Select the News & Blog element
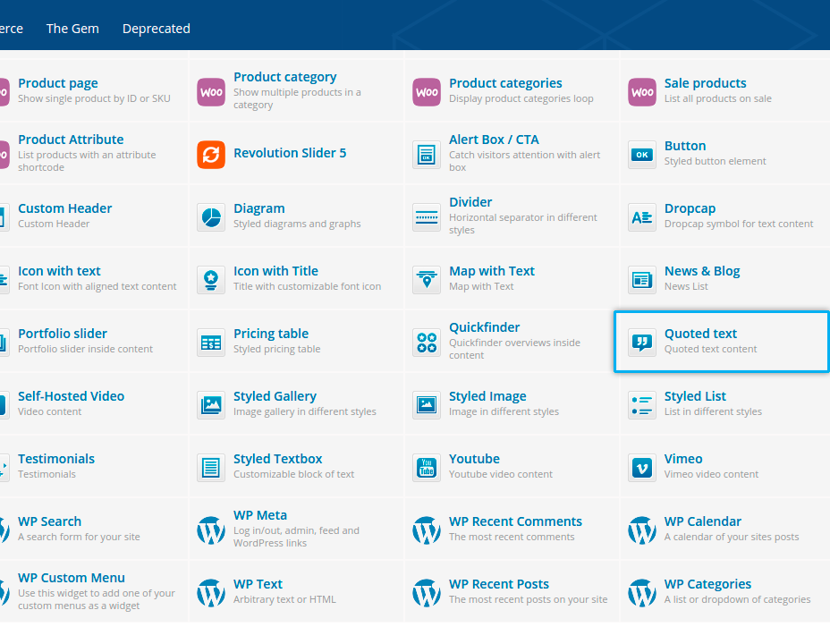This screenshot has height=644, width=830. pyautogui.click(x=701, y=272)
